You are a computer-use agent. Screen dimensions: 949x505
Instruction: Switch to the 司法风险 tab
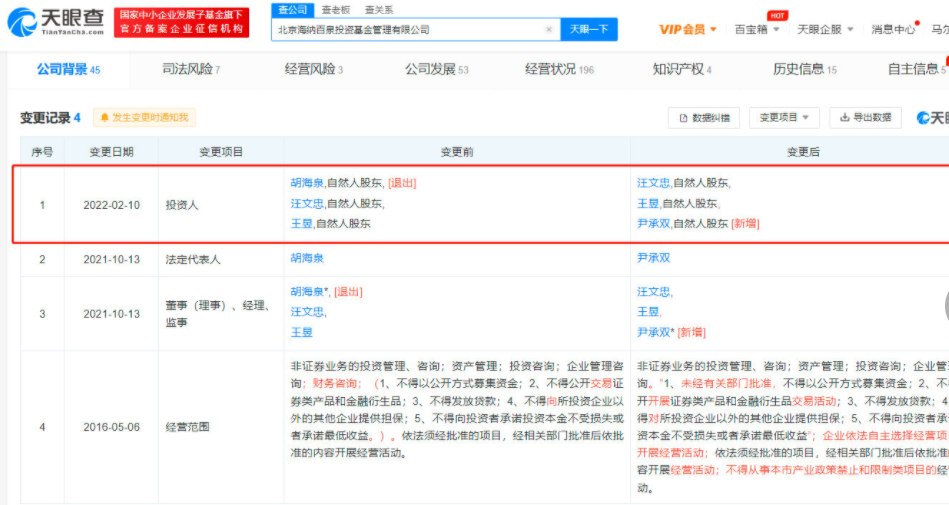coord(191,70)
